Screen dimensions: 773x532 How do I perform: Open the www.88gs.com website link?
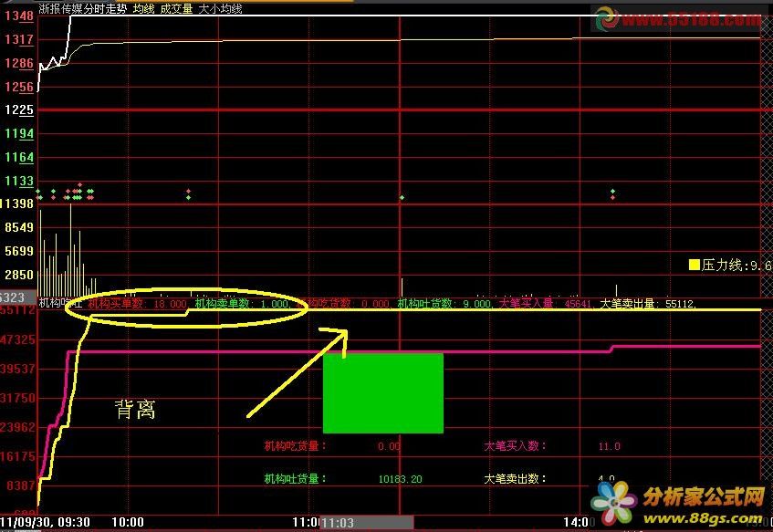coord(704,518)
